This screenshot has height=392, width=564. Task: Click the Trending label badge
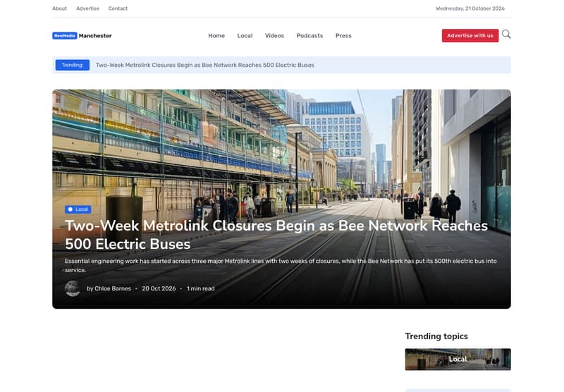pos(73,65)
